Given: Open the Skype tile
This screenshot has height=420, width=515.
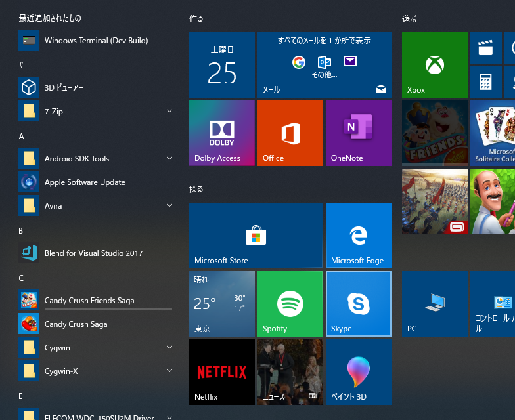Looking at the screenshot, I should coord(359,304).
